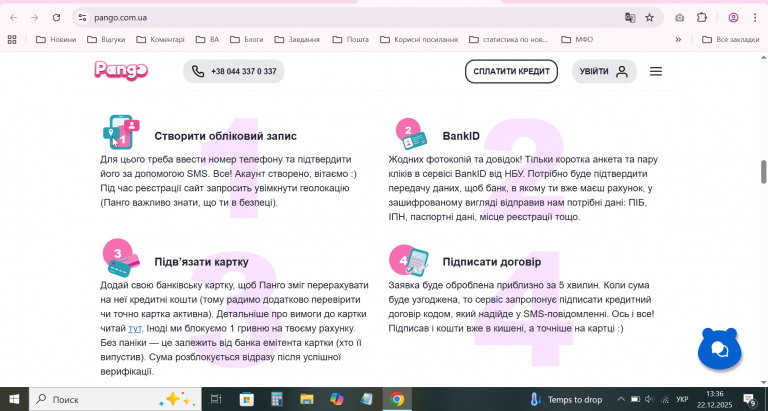
Task: Switch the УКР keyboard language indicator
Action: click(x=682, y=399)
